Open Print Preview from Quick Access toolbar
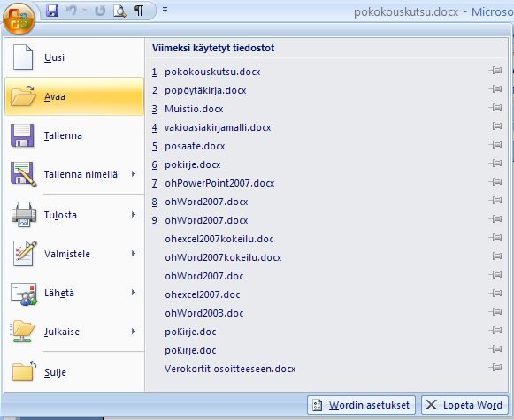 coord(119,11)
